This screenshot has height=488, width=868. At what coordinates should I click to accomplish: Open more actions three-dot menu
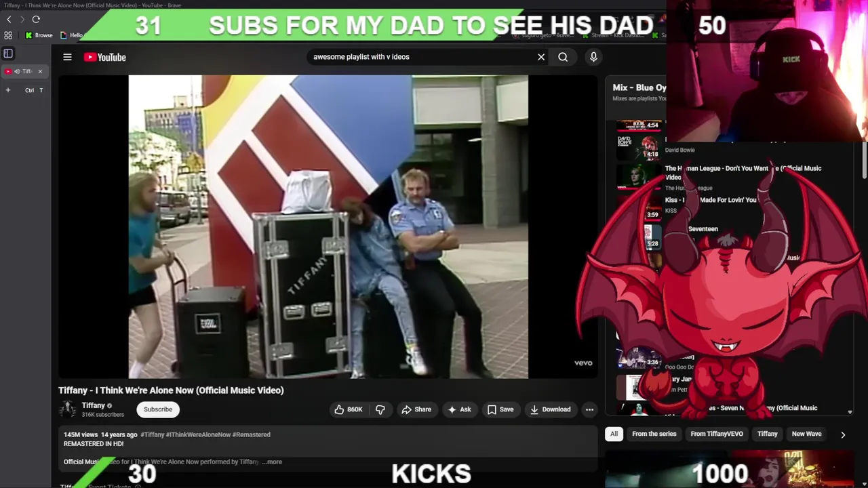[589, 409]
